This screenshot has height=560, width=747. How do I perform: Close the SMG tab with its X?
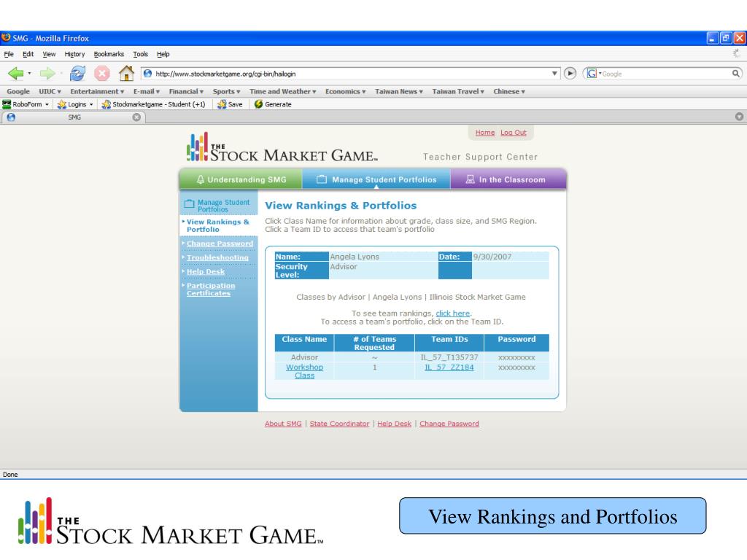(x=136, y=117)
